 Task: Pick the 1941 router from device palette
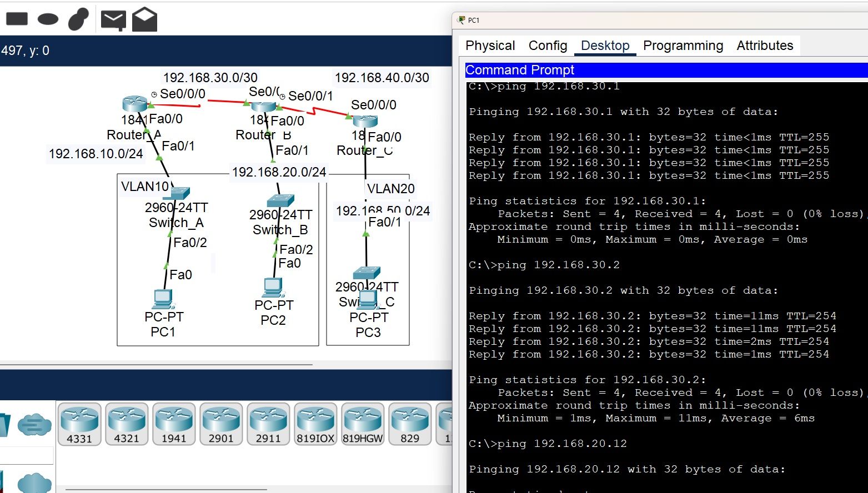[x=174, y=424]
